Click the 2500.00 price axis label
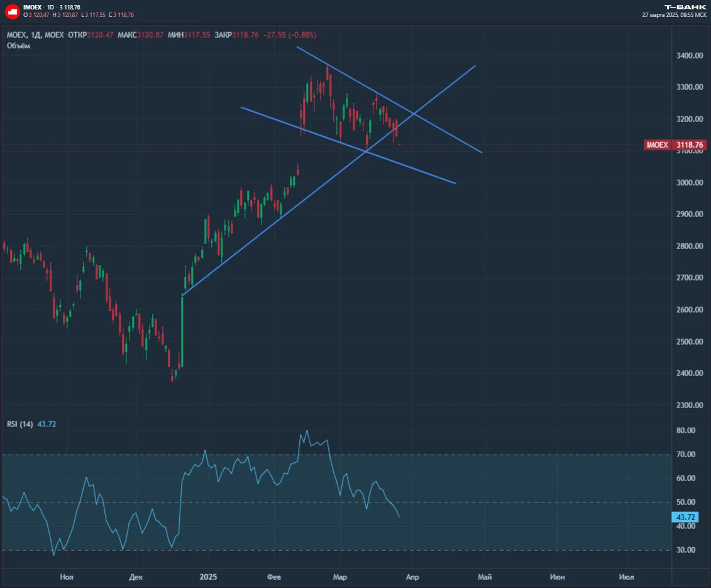Image resolution: width=711 pixels, height=588 pixels. pyautogui.click(x=690, y=341)
